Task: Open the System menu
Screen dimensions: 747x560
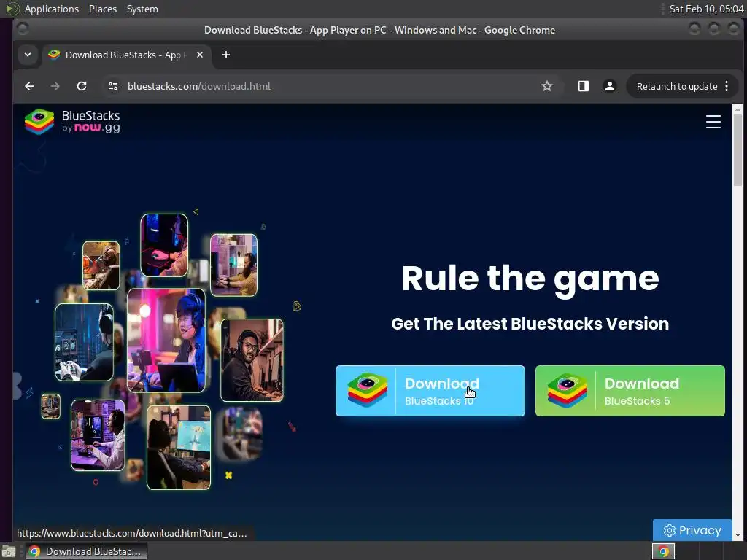Action: [142, 9]
